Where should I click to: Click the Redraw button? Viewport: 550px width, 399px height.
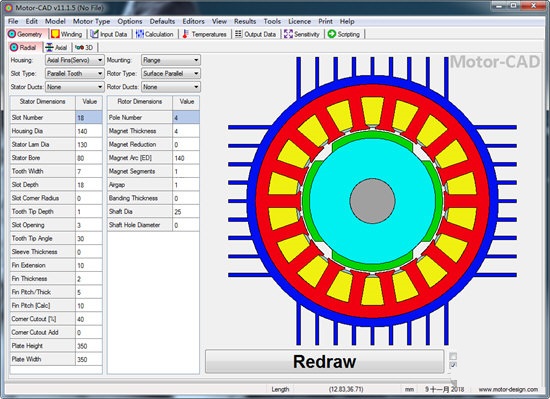pyautogui.click(x=324, y=361)
